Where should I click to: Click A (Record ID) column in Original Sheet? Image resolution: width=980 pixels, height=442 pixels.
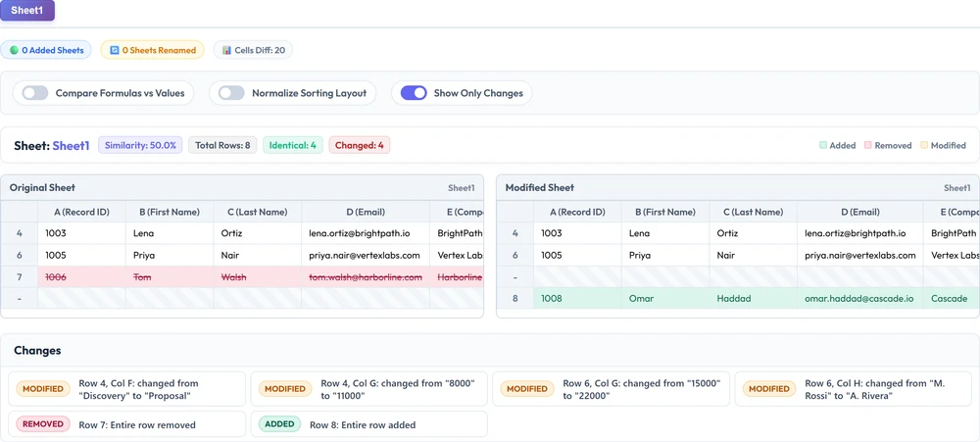tap(82, 212)
